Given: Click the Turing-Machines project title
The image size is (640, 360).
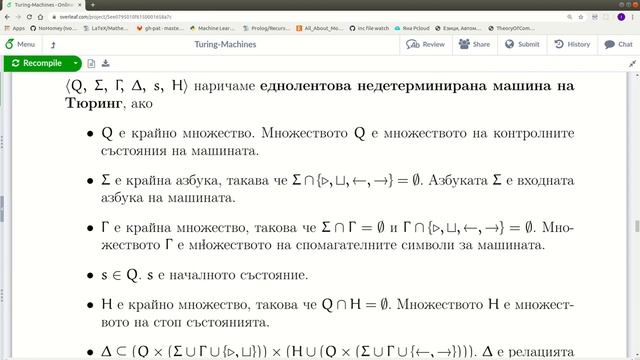Looking at the screenshot, I should [x=225, y=44].
